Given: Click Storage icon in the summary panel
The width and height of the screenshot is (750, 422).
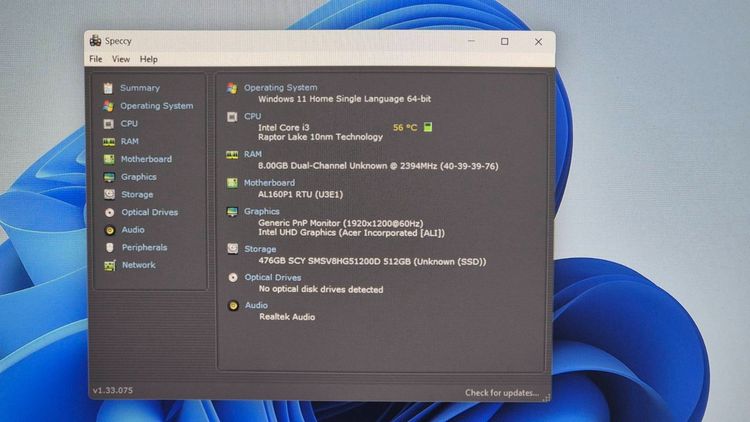Looking at the screenshot, I should [x=232, y=249].
